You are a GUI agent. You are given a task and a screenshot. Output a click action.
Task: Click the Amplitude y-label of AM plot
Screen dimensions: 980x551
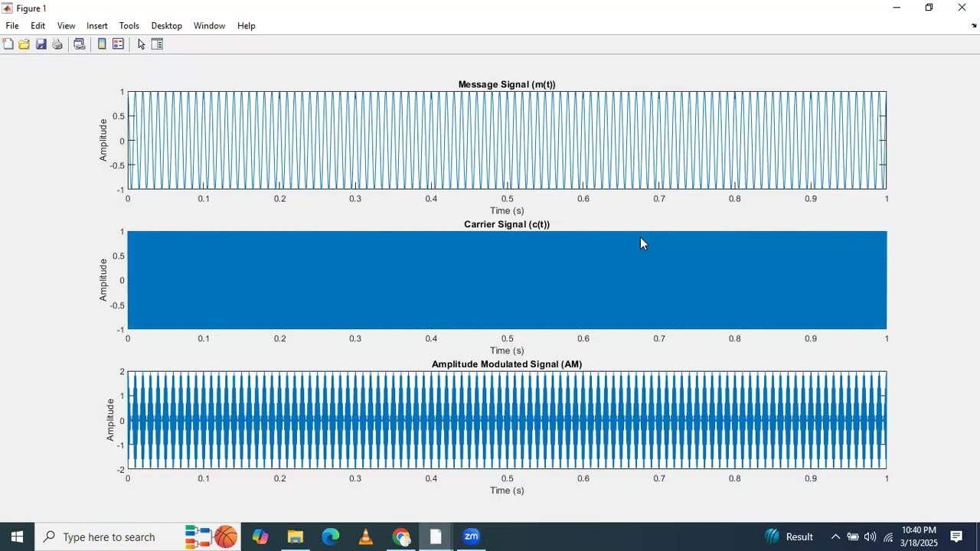pos(110,421)
